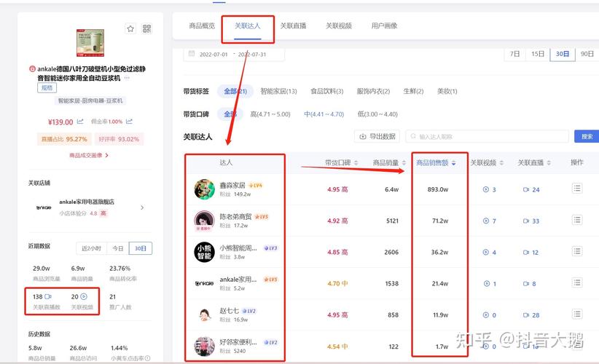Click the star favorite icon
Viewport: 599px width, 364px height.
130,28
